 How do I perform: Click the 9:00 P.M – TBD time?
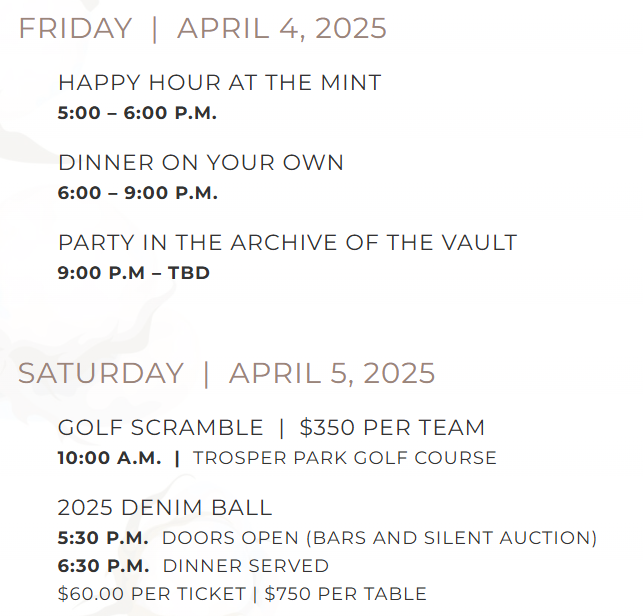[134, 272]
